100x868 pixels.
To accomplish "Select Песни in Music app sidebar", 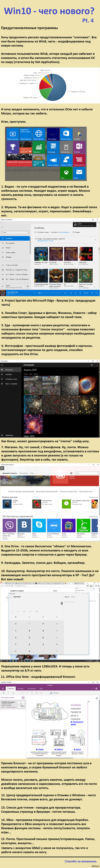I will [x=15, y=248].
